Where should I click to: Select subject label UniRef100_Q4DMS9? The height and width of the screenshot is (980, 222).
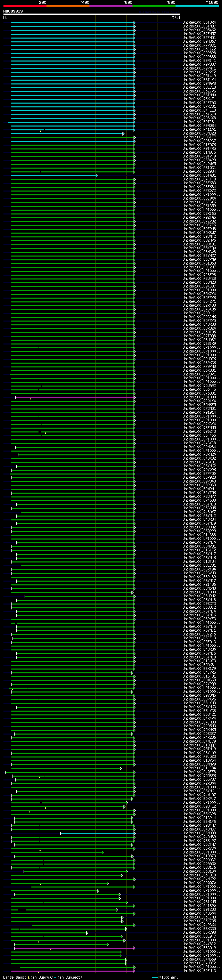click(x=199, y=837)
